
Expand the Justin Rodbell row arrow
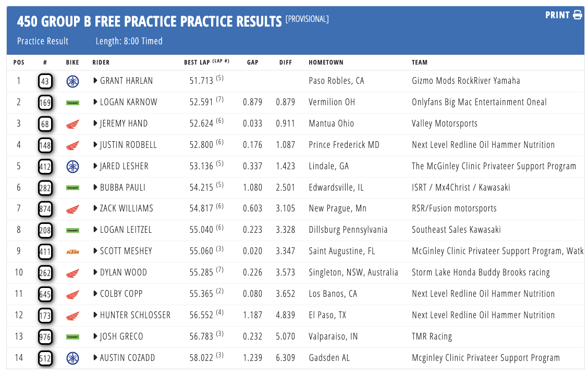pyautogui.click(x=95, y=145)
